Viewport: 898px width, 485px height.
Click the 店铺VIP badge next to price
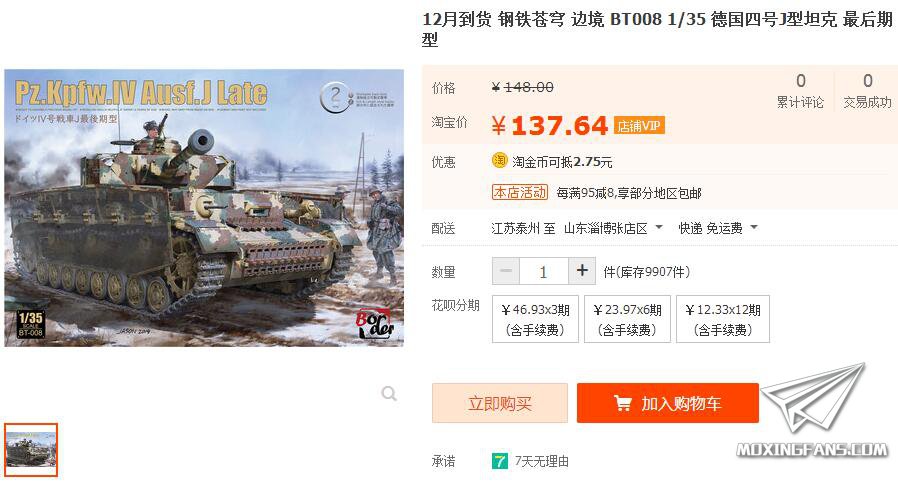point(639,125)
